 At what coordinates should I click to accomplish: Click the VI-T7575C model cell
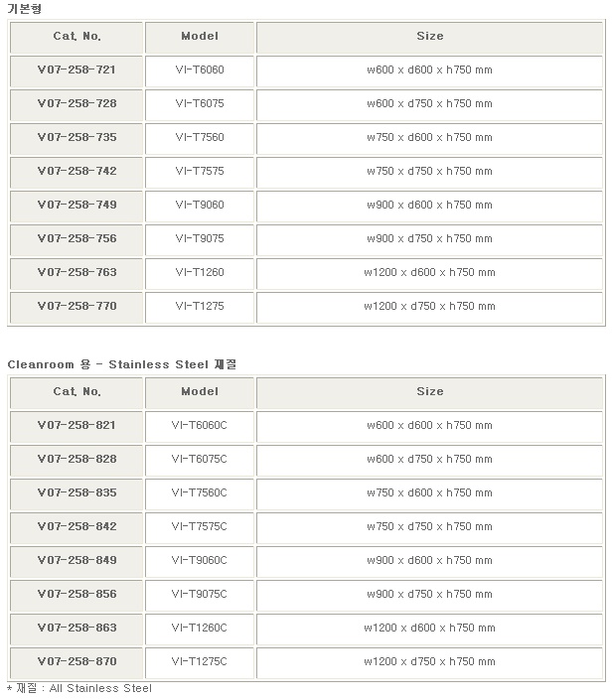point(200,527)
